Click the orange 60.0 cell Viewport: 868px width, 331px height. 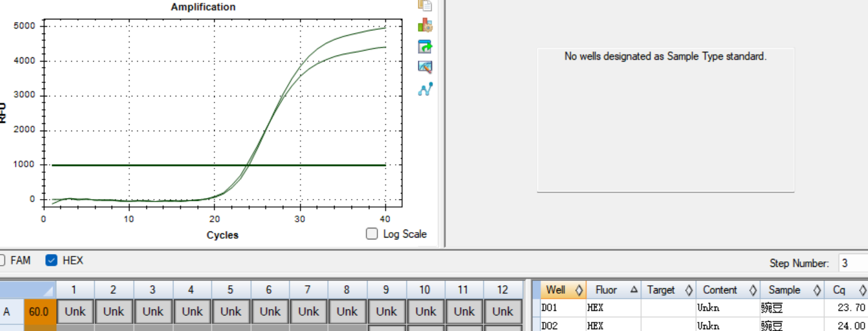pyautogui.click(x=40, y=311)
